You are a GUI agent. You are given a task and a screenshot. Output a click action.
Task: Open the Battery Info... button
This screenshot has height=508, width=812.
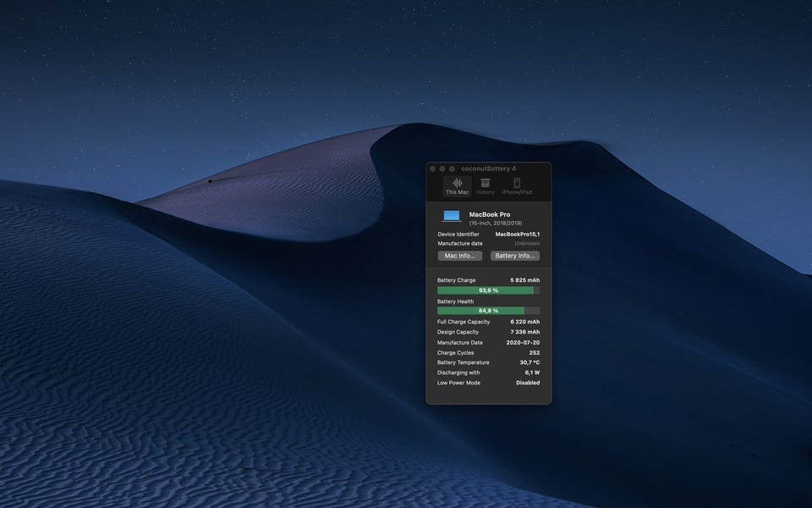[x=515, y=256]
